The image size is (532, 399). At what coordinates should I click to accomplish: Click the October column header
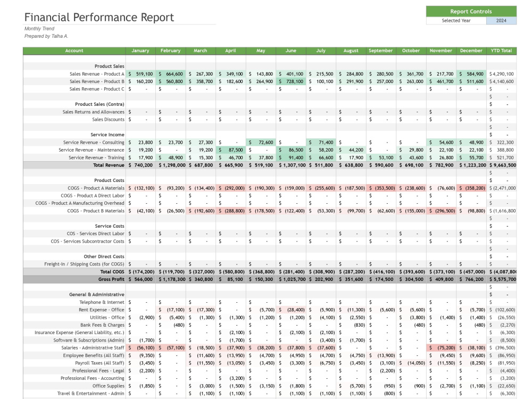(x=411, y=51)
